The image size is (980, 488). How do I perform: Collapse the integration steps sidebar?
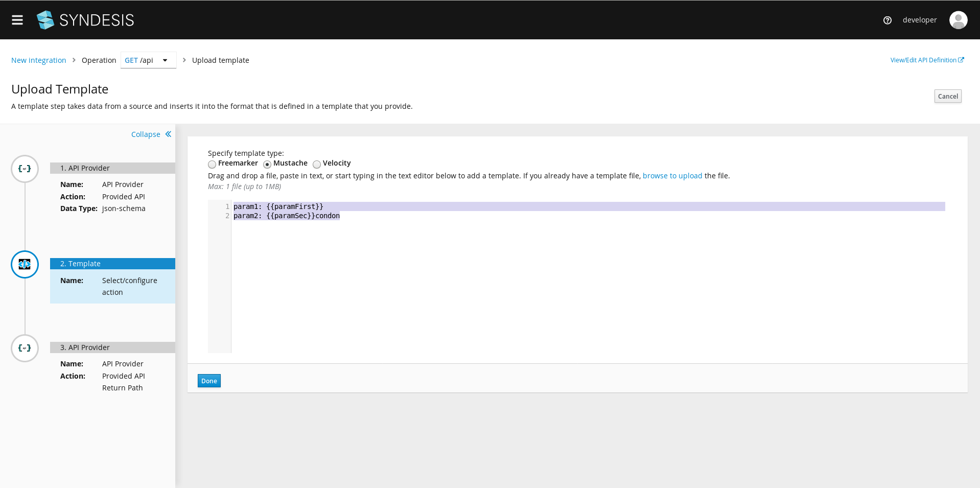click(150, 134)
